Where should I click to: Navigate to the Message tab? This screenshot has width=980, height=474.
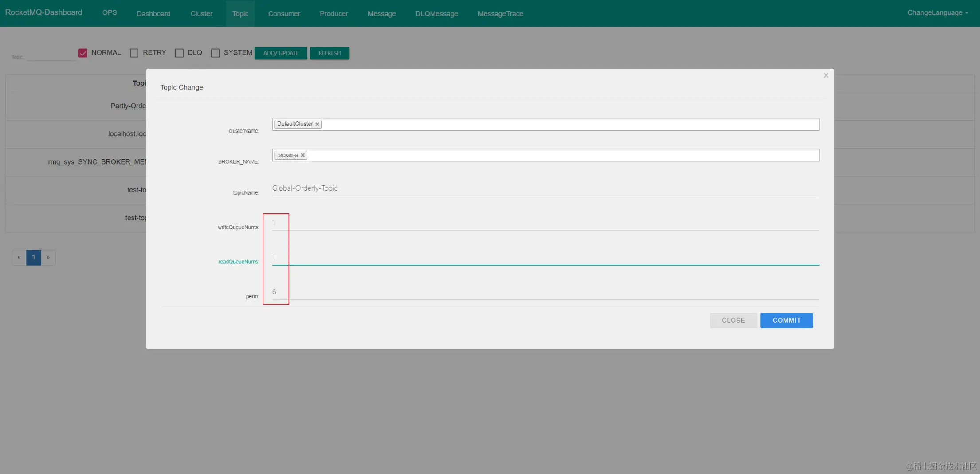tap(382, 13)
